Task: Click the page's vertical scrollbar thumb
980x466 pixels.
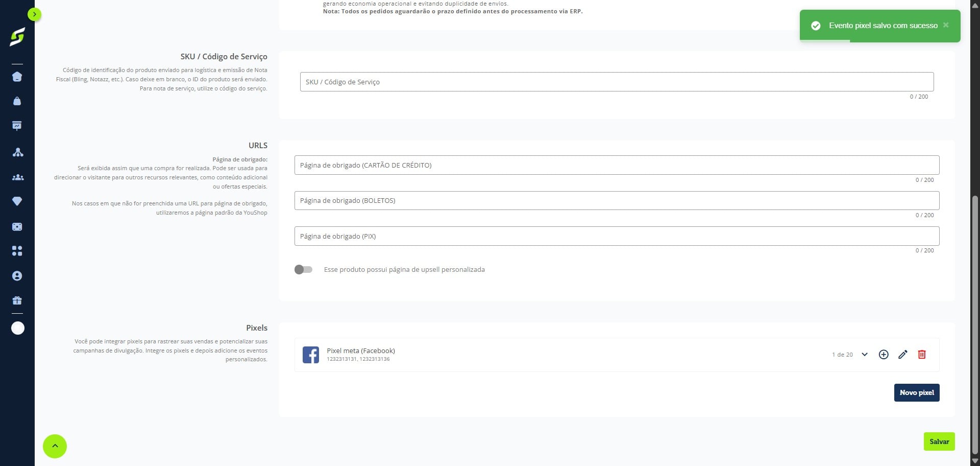Action: (x=975, y=324)
